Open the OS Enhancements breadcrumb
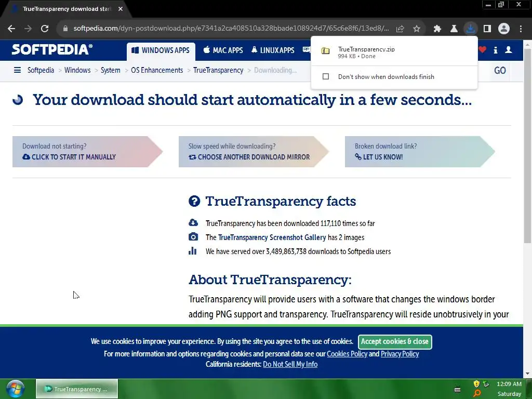532x399 pixels. pos(157,70)
